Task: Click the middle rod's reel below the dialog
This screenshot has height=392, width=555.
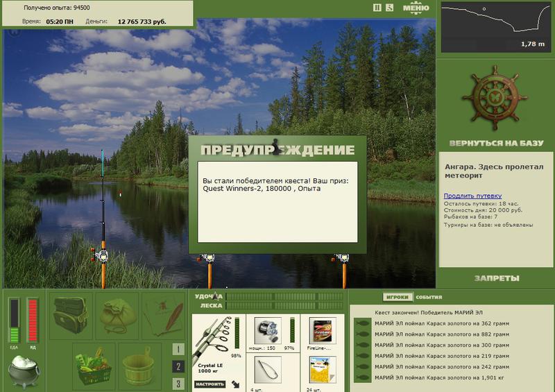Action: click(207, 258)
